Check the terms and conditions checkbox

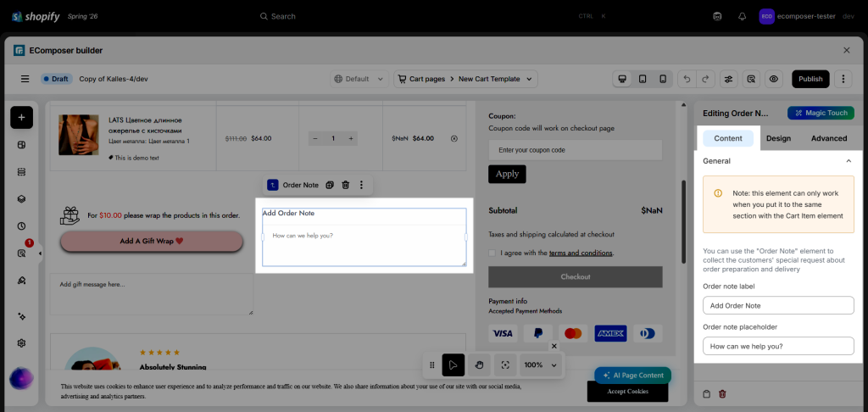(x=492, y=253)
